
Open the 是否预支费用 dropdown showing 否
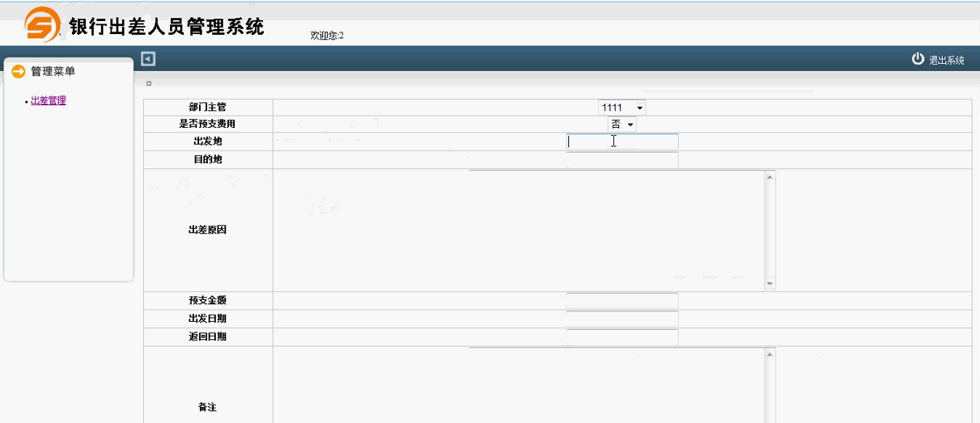click(622, 125)
